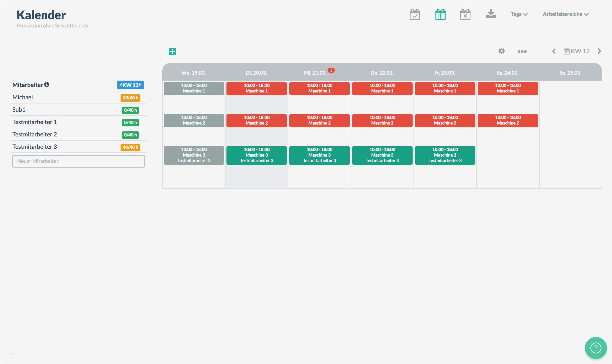Expand the Tags dropdown

click(519, 14)
